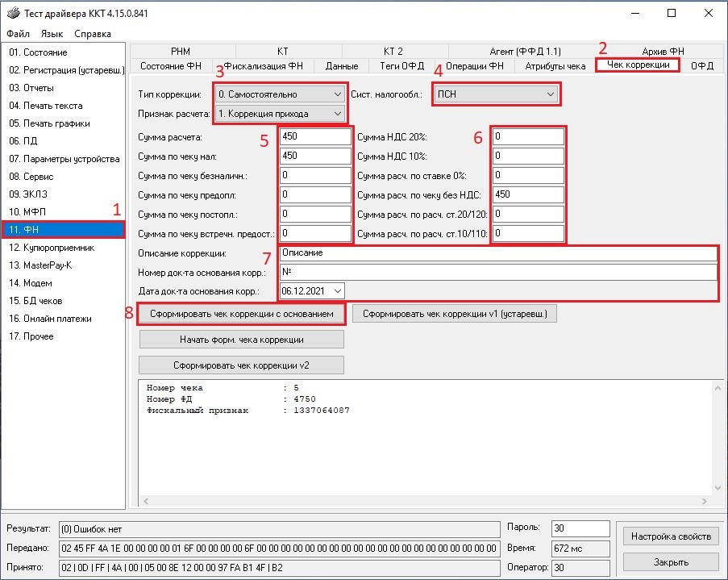Click the Сумма расчета input field

point(316,137)
